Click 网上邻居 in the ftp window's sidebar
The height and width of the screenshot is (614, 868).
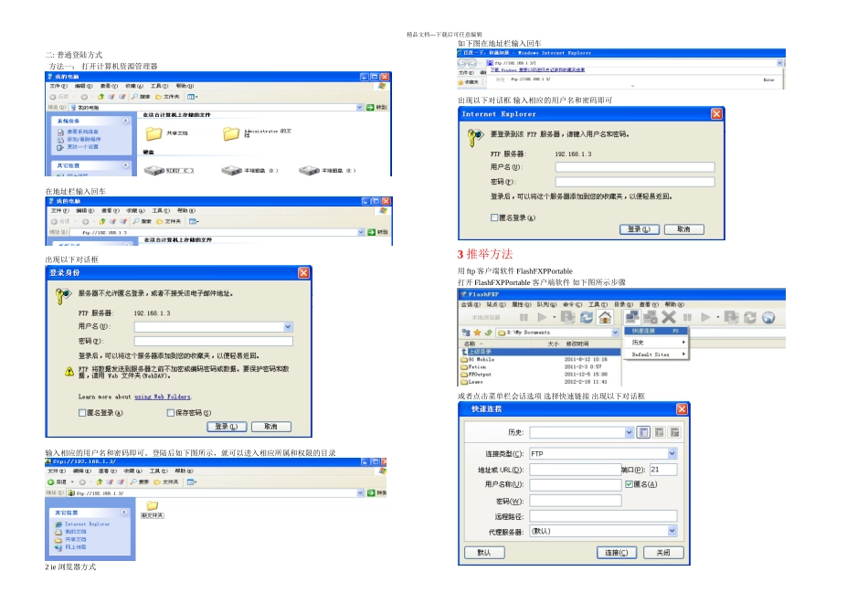coord(71,547)
